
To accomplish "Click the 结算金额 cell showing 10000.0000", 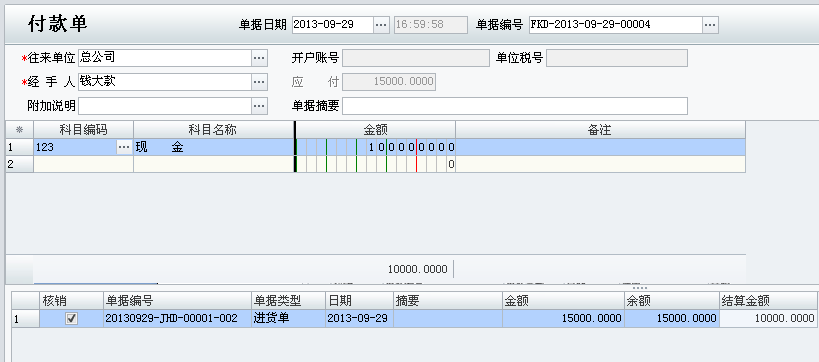I will click(x=768, y=318).
